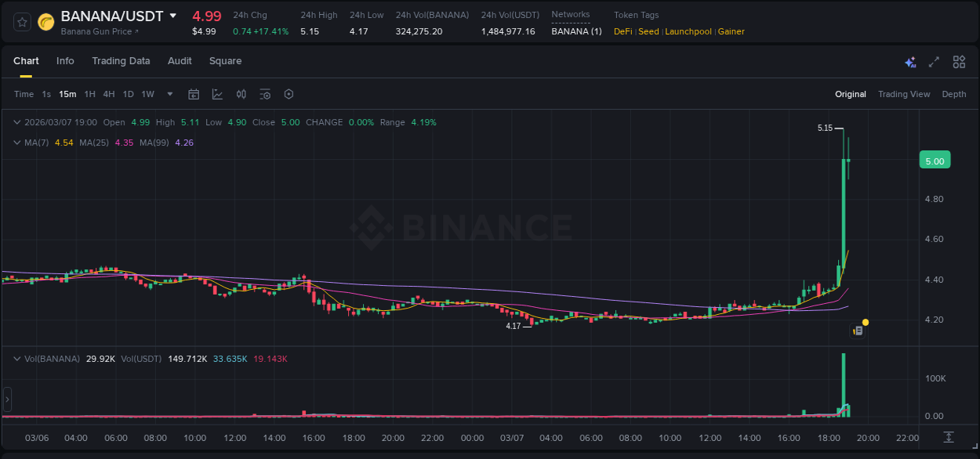Screen dimensions: 980x459
Task: Open the BANANA/USDT pair selector dropdown
Action: point(174,15)
